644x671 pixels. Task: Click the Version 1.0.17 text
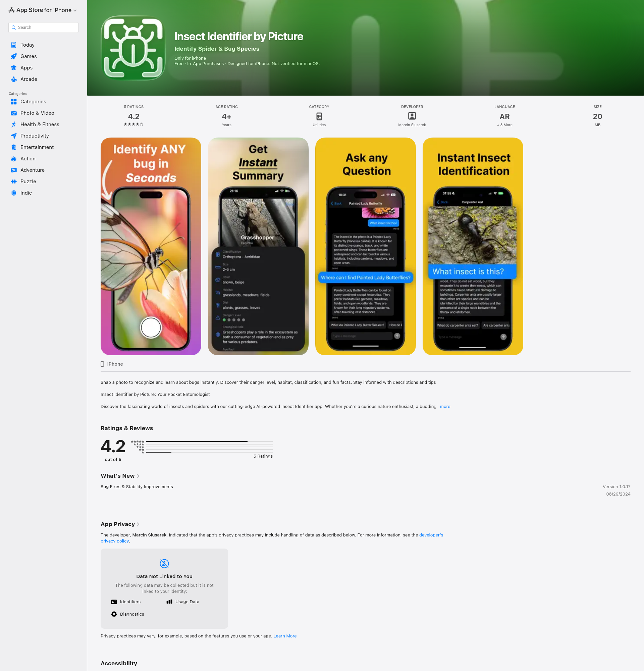click(x=616, y=486)
